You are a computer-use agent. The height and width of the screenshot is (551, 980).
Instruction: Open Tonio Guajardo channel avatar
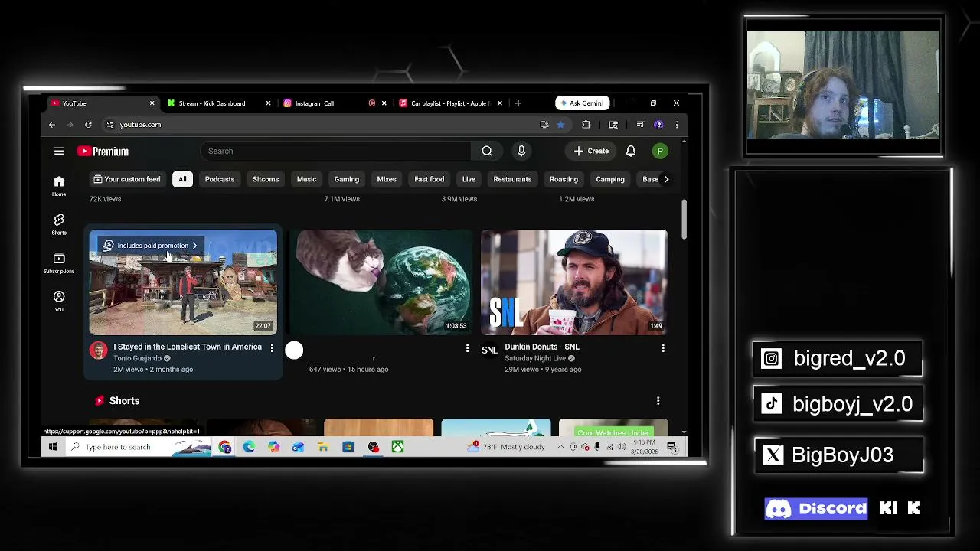pyautogui.click(x=98, y=350)
